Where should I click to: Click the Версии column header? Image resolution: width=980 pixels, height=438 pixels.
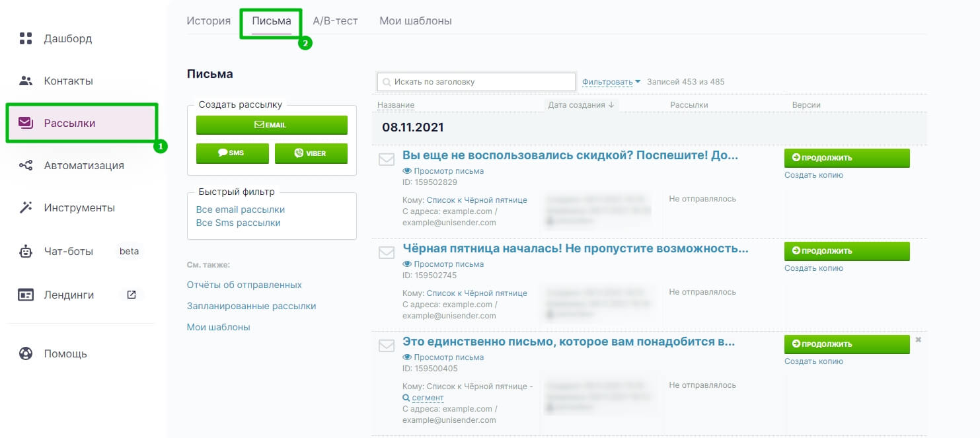[806, 104]
